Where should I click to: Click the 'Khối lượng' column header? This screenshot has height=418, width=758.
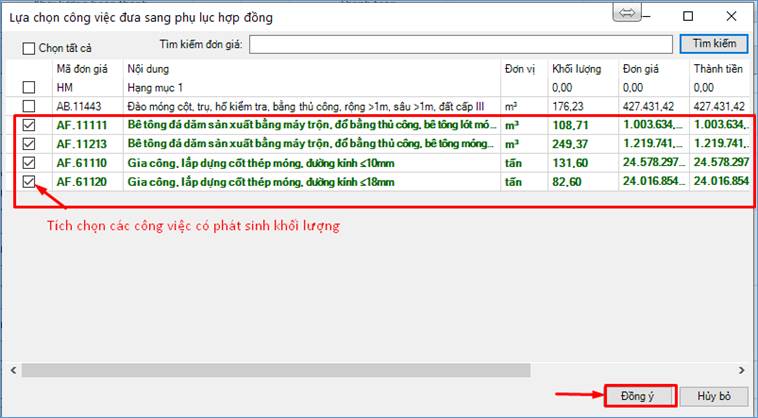click(x=576, y=69)
